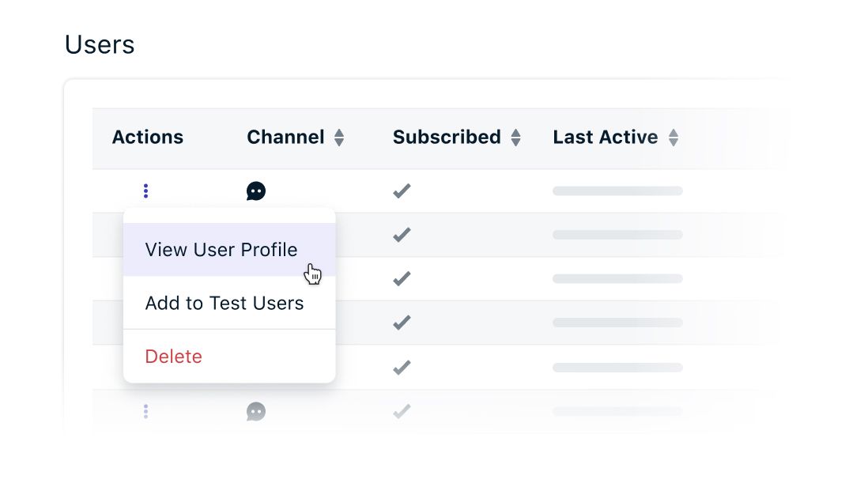The width and height of the screenshot is (868, 487).
Task: Sort the table by Channel column arrows
Action: (339, 138)
